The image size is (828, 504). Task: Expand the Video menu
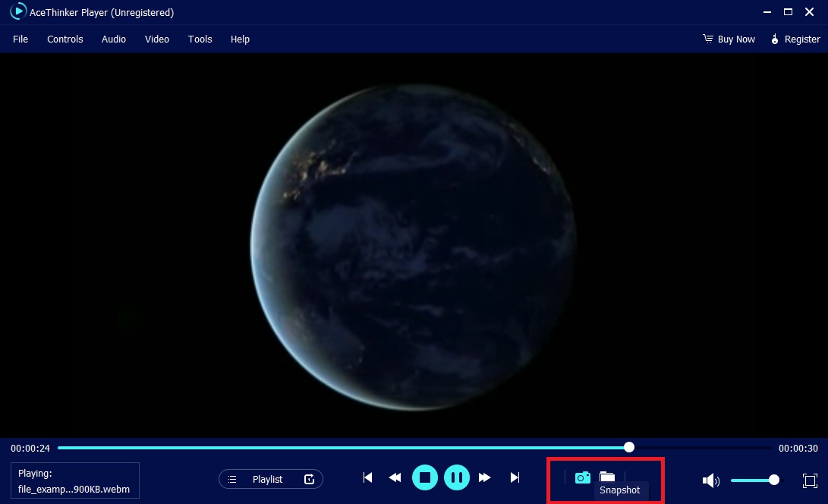coord(157,39)
